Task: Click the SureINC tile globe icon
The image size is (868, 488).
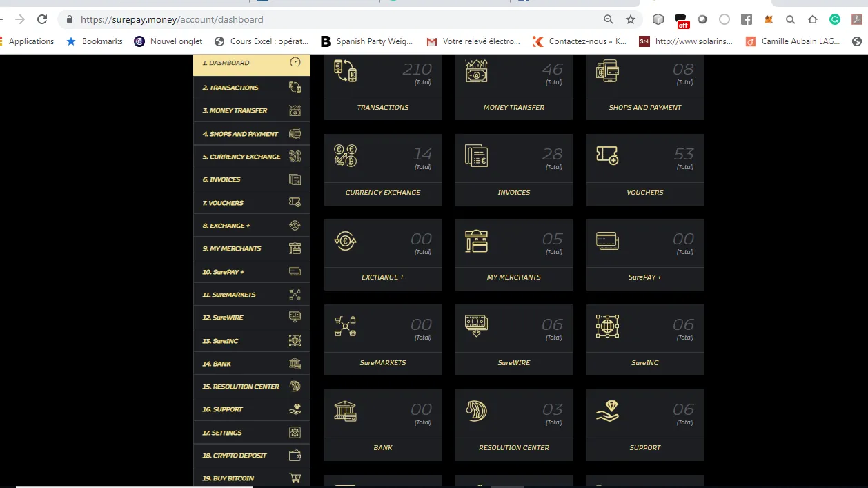Action: tap(608, 326)
